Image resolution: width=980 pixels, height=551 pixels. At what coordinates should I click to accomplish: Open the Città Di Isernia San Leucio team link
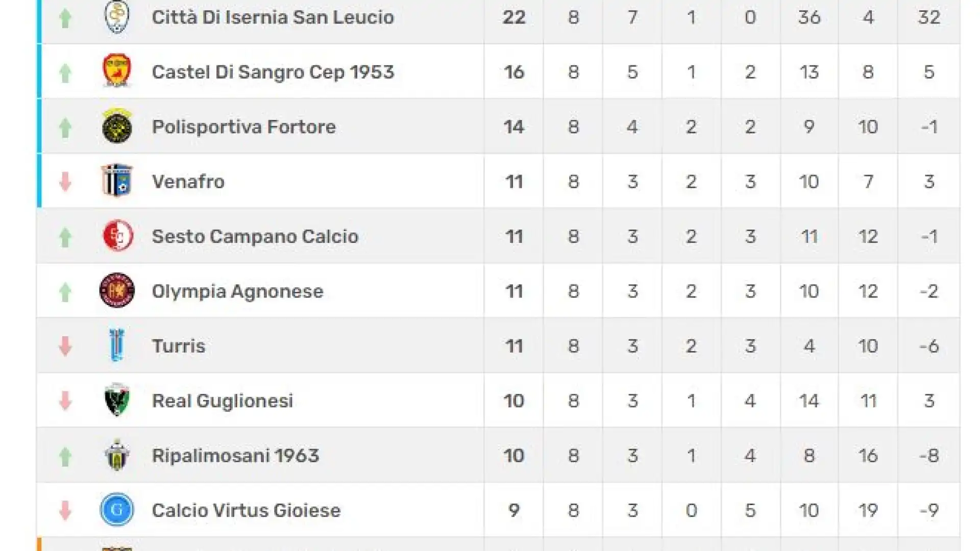point(273,17)
